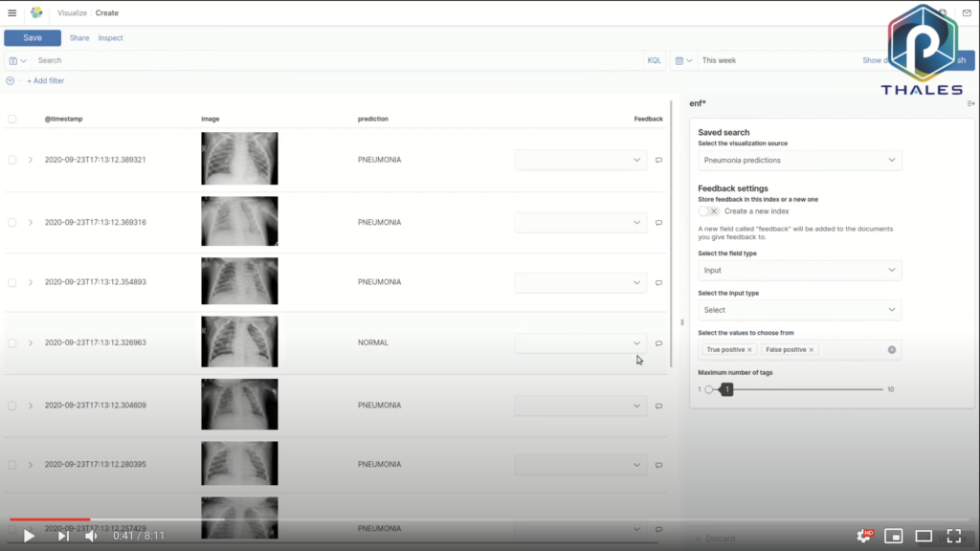Image resolution: width=980 pixels, height=551 pixels.
Task: Clear all values in the values field
Action: (x=892, y=350)
